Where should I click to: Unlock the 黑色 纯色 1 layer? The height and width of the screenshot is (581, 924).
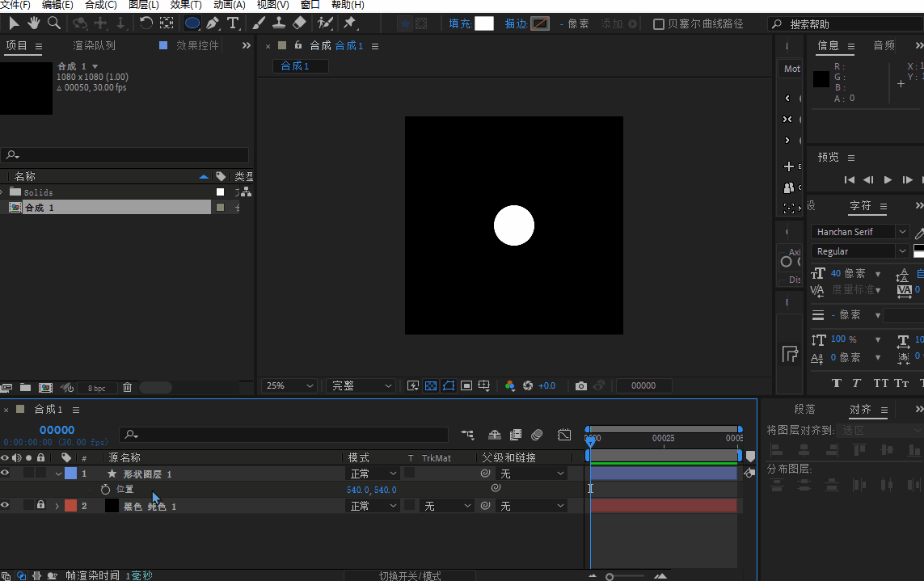click(40, 506)
